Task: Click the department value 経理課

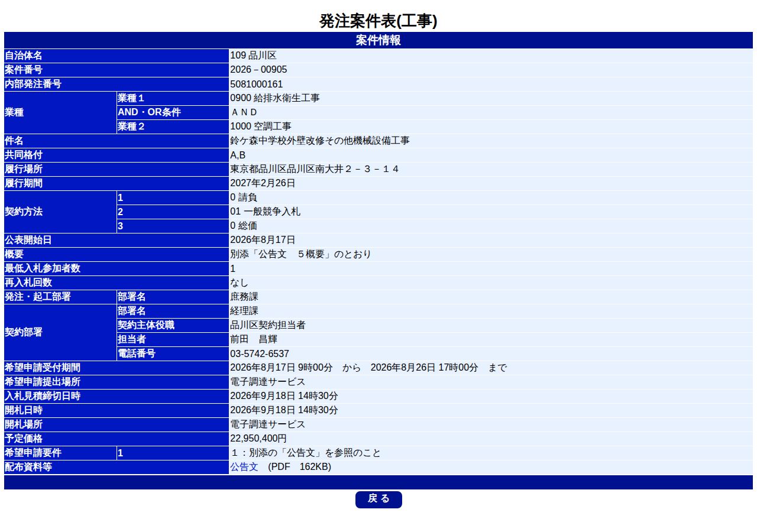Action: tap(244, 311)
